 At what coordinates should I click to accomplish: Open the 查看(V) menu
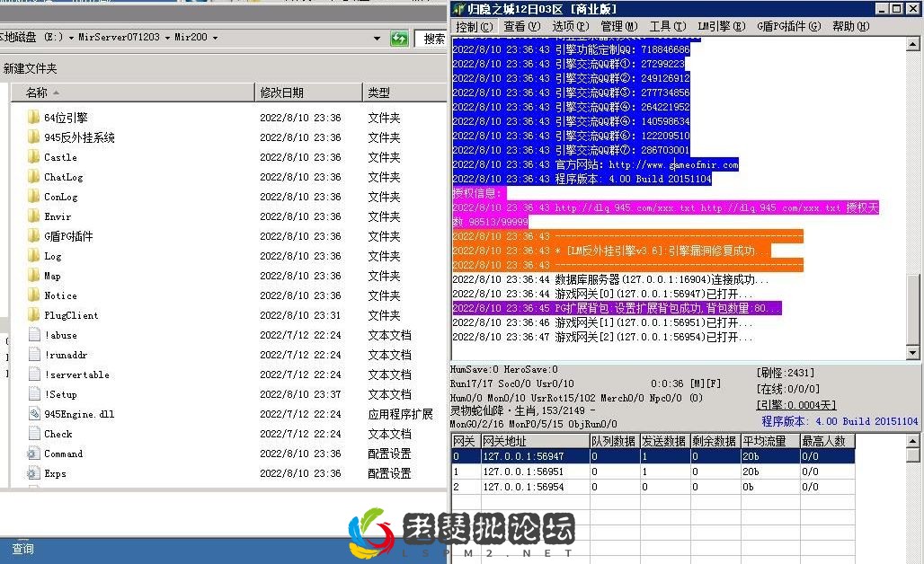521,26
